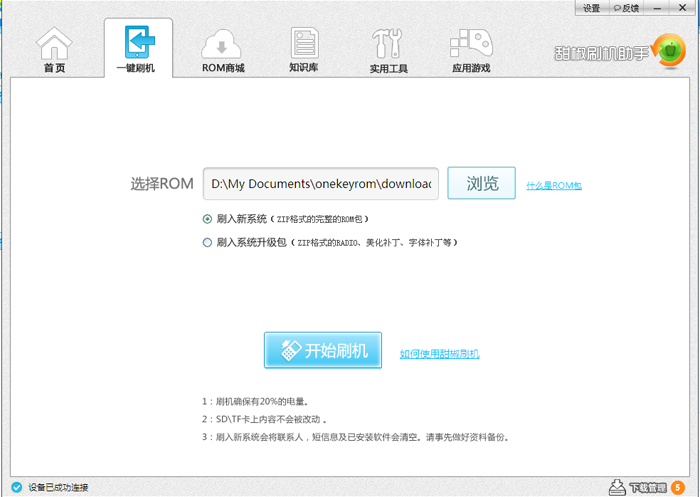Viewport: 700px width, 497px height.
Task: Click the orange download count badge
Action: point(678,487)
